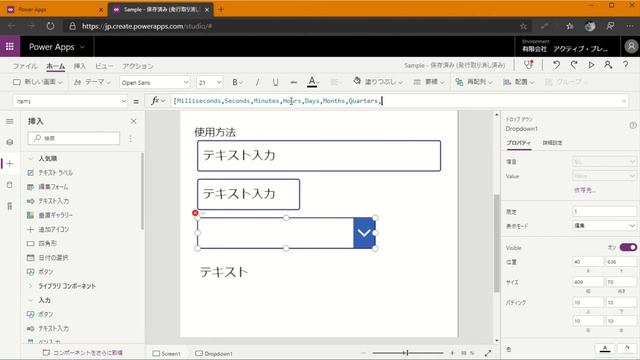Expand the New screen dropdown
The width and height of the screenshot is (640, 360).
point(38,82)
